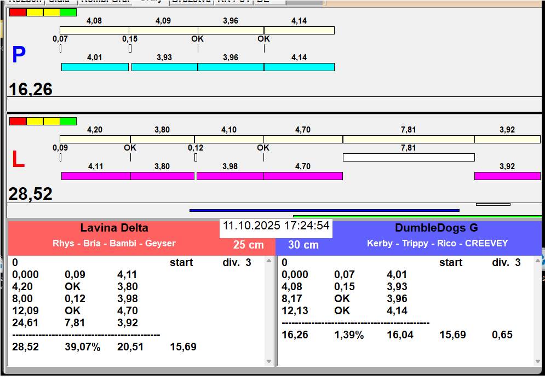Screen dimensions: 545x392
Task: Select the DumbleDogs G team header
Action: click(x=437, y=228)
